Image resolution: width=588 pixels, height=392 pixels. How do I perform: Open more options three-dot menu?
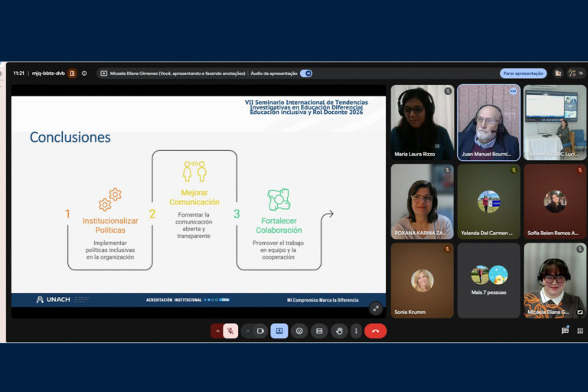coord(356,331)
